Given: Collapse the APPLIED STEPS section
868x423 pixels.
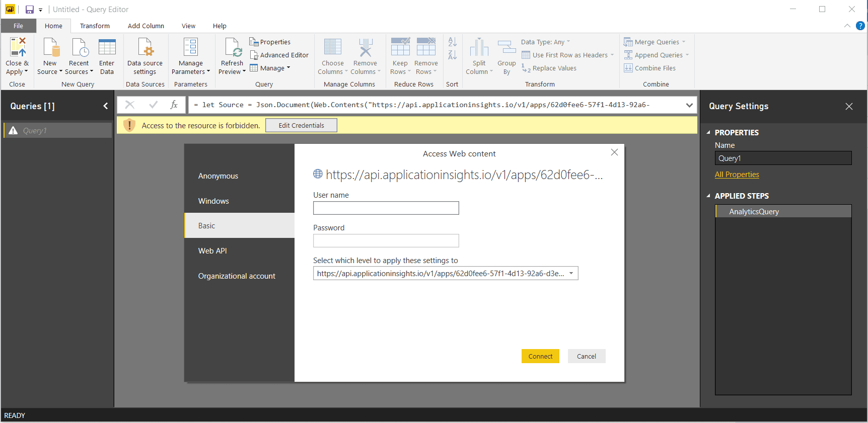Looking at the screenshot, I should tap(708, 196).
